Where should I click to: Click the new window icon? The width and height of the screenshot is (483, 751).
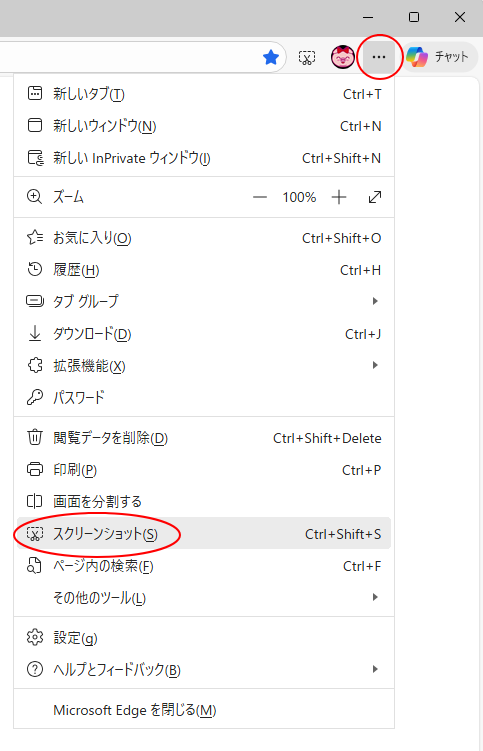[x=35, y=125]
